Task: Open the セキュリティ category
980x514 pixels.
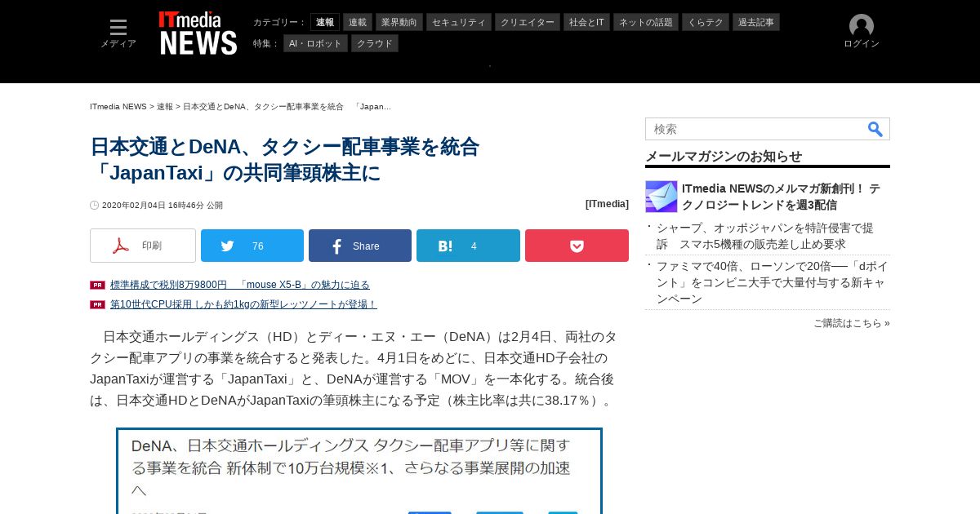Action: [459, 22]
